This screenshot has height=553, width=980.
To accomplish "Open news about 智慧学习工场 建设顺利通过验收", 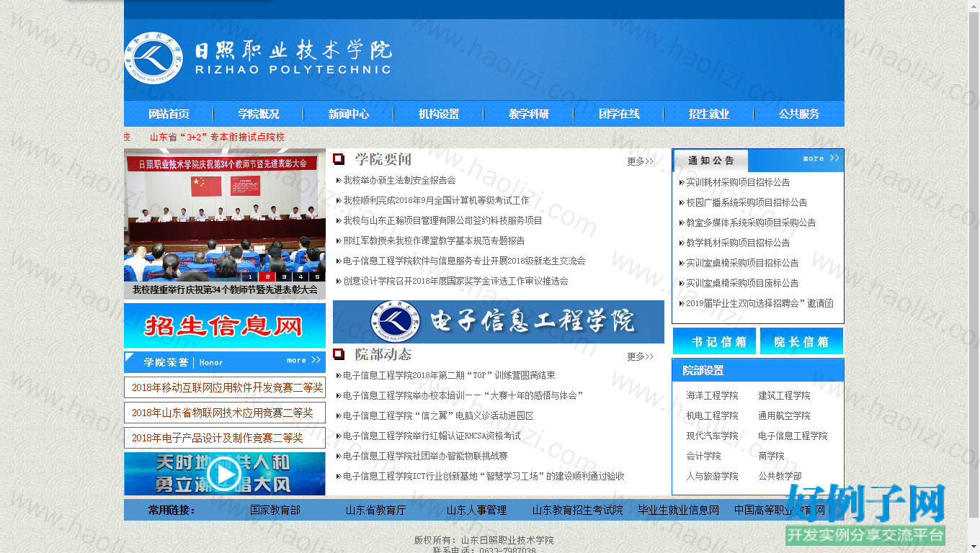I will coord(484,476).
